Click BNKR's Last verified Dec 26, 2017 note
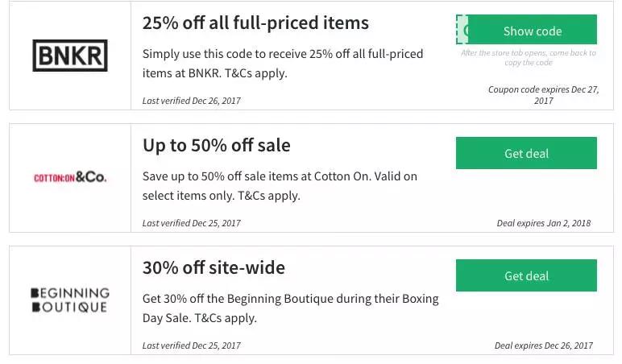622x364 pixels. (191, 101)
